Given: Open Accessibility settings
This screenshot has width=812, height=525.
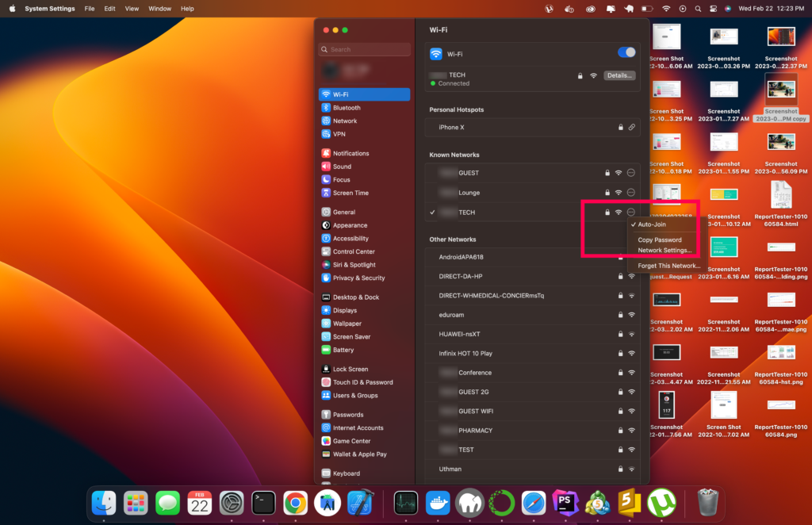Looking at the screenshot, I should pyautogui.click(x=365, y=238).
